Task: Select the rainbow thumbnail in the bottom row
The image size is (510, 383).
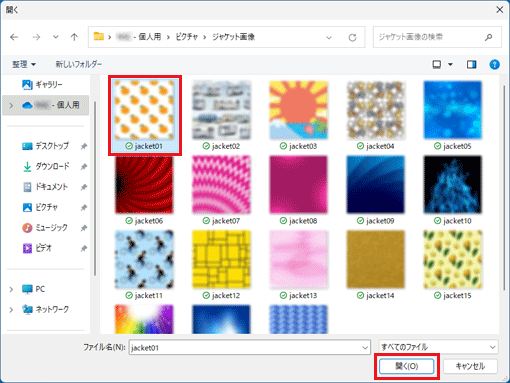Action: point(144,319)
